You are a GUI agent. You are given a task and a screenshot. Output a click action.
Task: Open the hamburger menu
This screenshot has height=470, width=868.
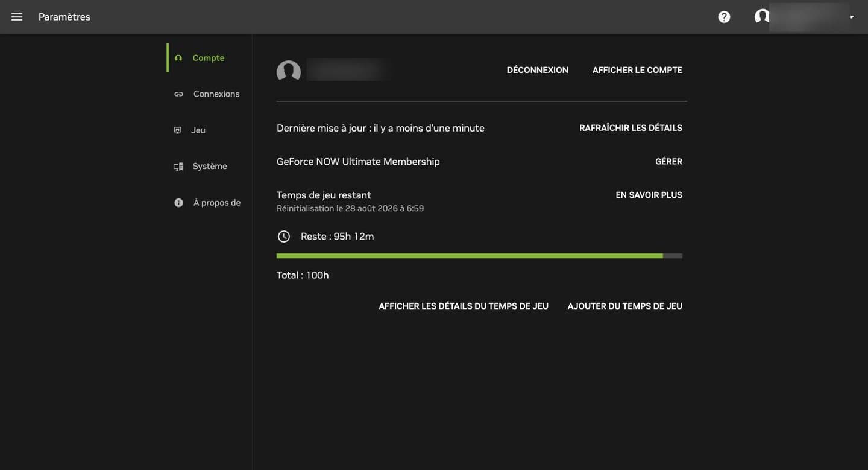(x=17, y=17)
